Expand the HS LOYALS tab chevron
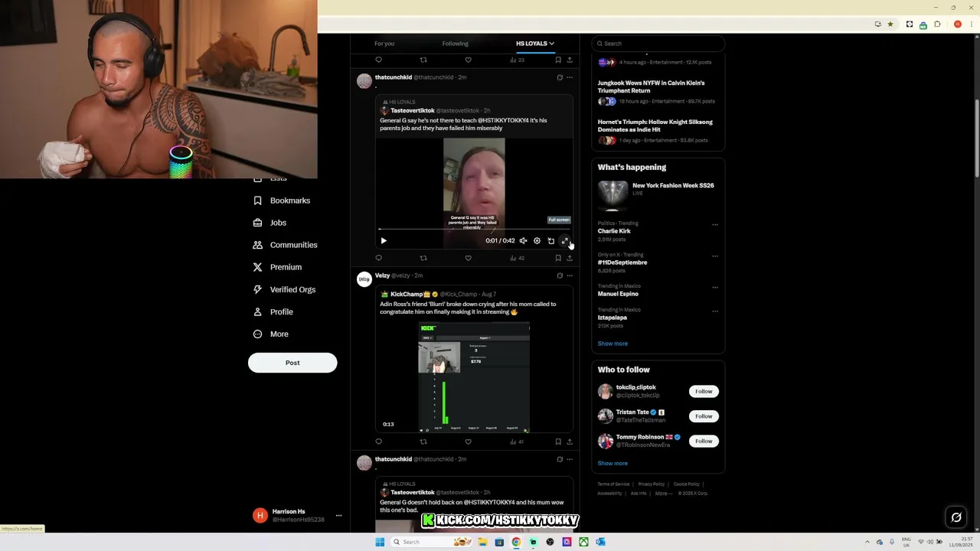Viewport: 980px width, 551px height. click(551, 44)
